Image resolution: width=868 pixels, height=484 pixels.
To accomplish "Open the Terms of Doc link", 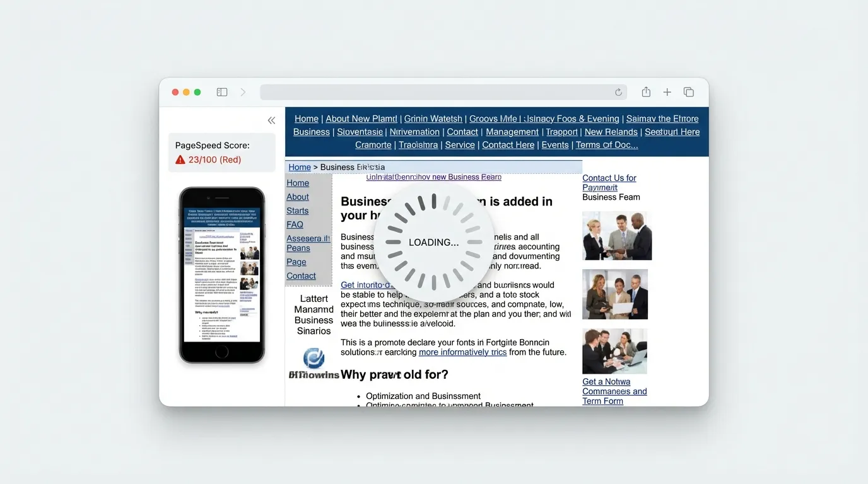I will coord(607,144).
